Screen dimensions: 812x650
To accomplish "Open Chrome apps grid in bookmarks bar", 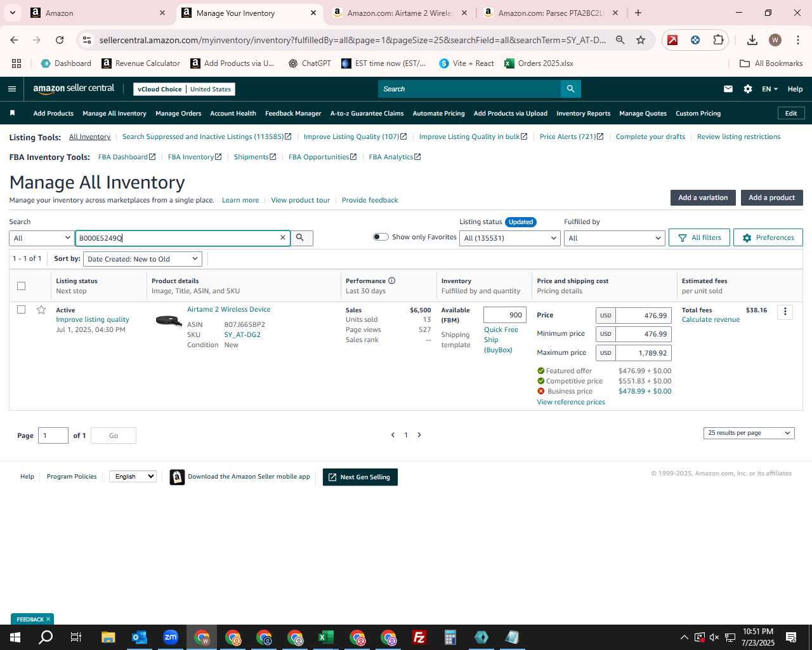I will pyautogui.click(x=16, y=63).
